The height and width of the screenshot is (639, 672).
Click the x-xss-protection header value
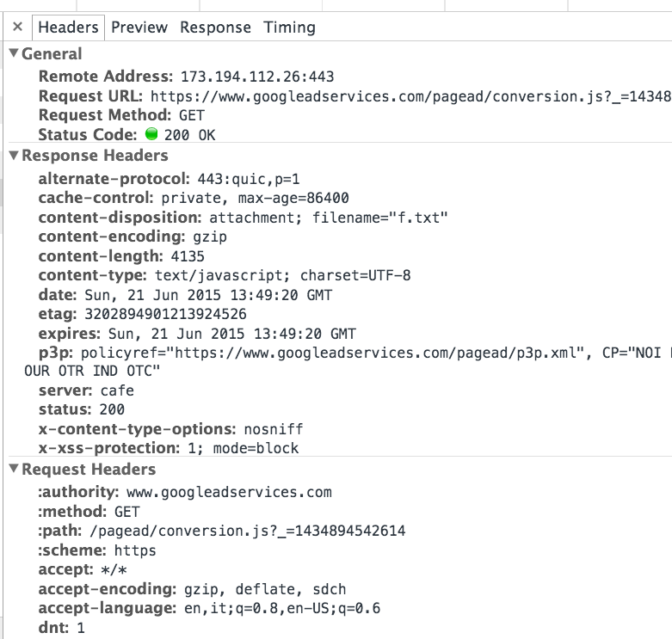[x=244, y=448]
